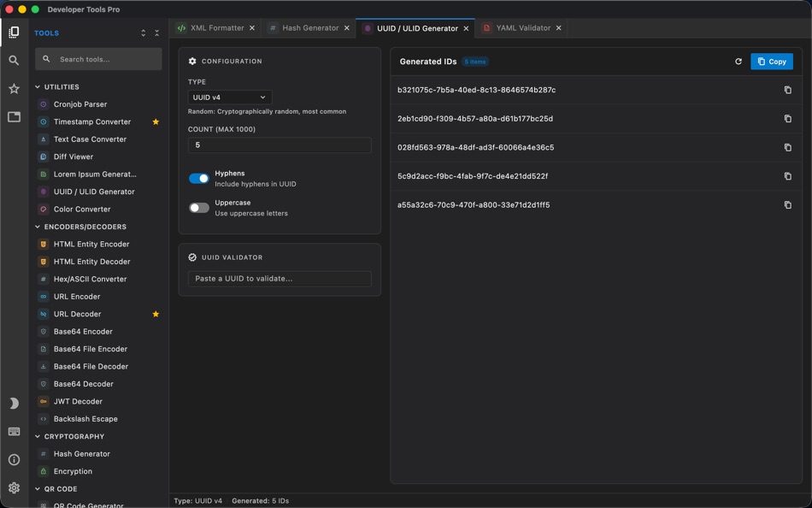The height and width of the screenshot is (508, 812).
Task: Enable the Uppercase toggle
Action: point(198,208)
